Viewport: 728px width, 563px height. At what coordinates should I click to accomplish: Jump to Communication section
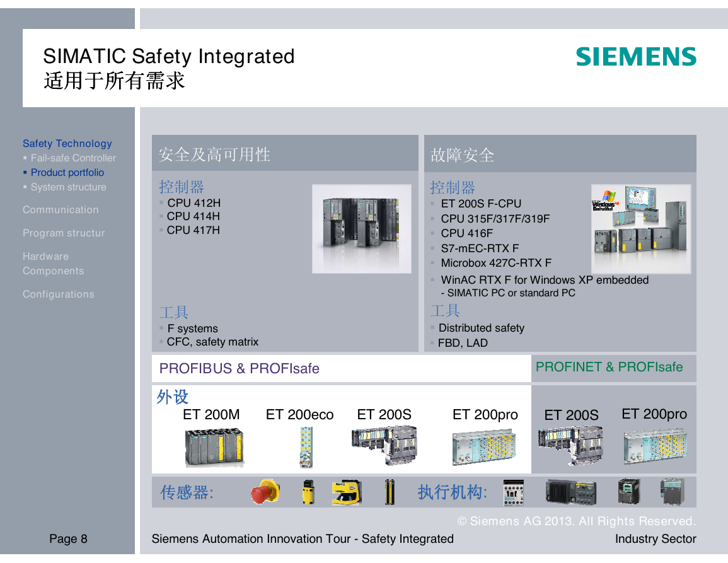coord(61,209)
